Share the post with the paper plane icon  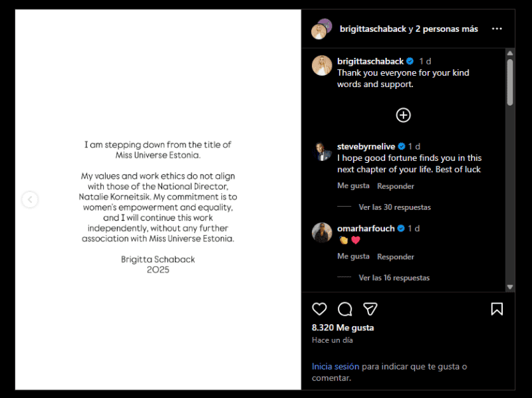coord(370,309)
